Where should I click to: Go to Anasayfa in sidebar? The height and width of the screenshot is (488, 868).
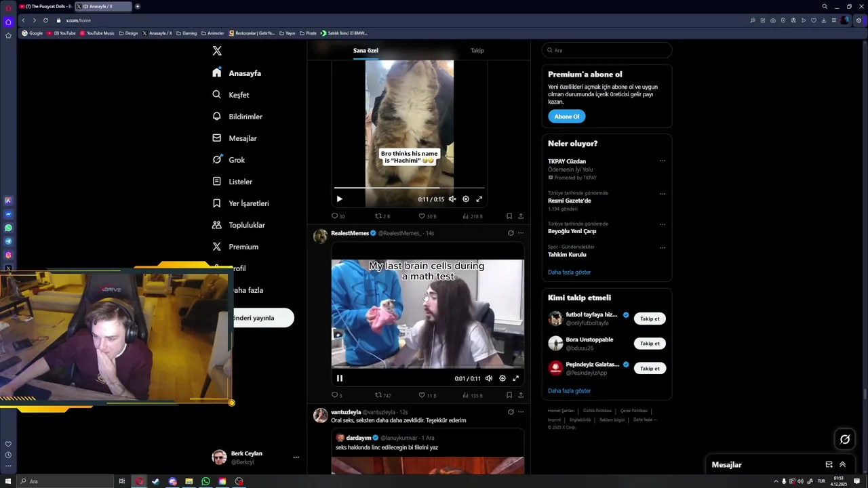(237, 73)
